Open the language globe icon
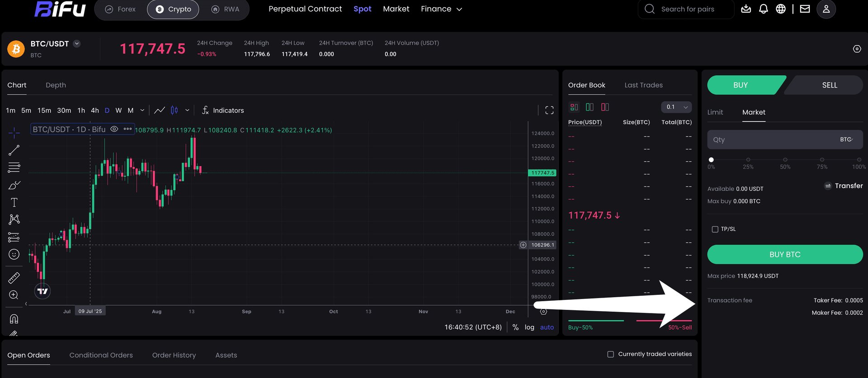Viewport: 868px width, 378px height. pyautogui.click(x=781, y=9)
